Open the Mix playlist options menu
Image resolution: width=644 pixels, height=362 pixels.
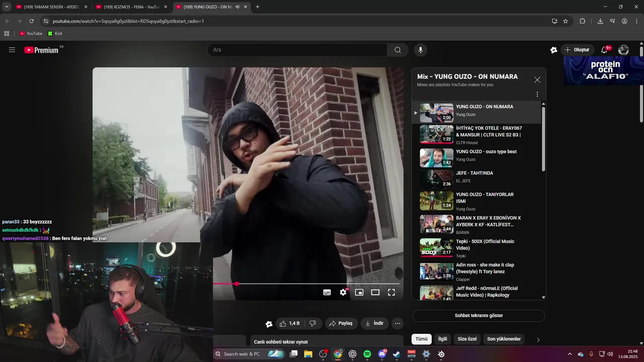click(x=537, y=95)
